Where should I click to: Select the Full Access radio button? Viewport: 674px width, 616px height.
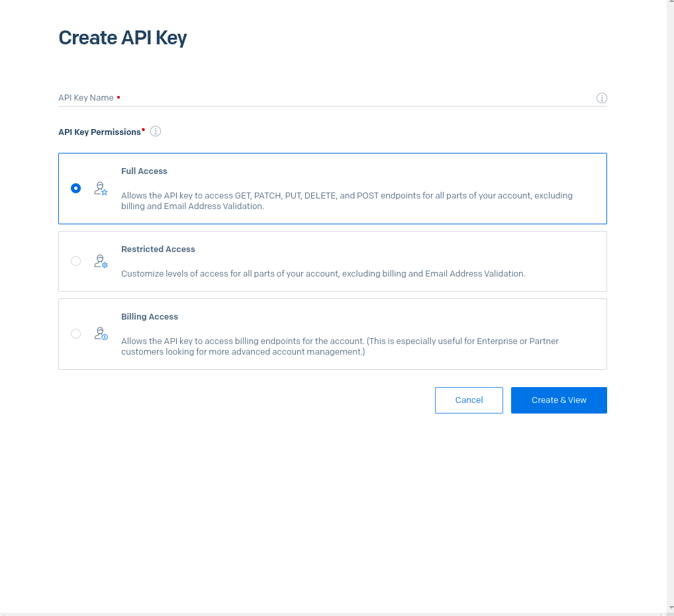(75, 188)
